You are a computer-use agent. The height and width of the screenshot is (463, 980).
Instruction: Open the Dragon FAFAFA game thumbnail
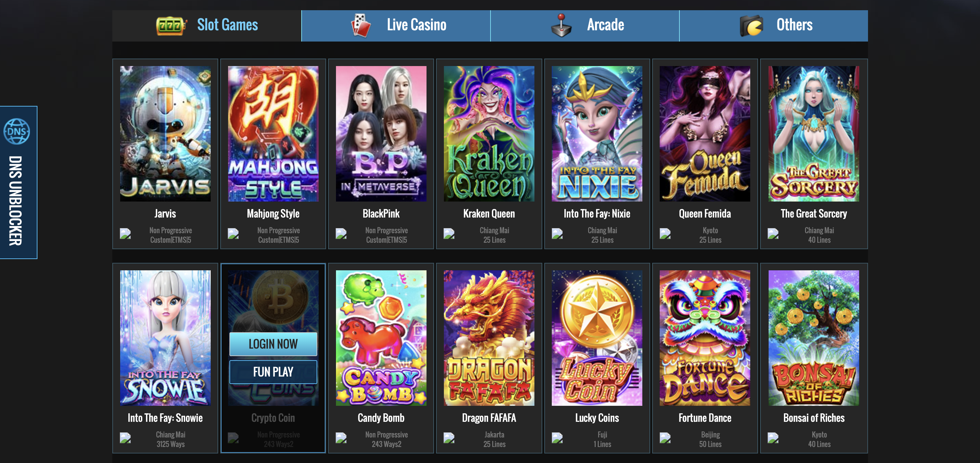pyautogui.click(x=489, y=338)
